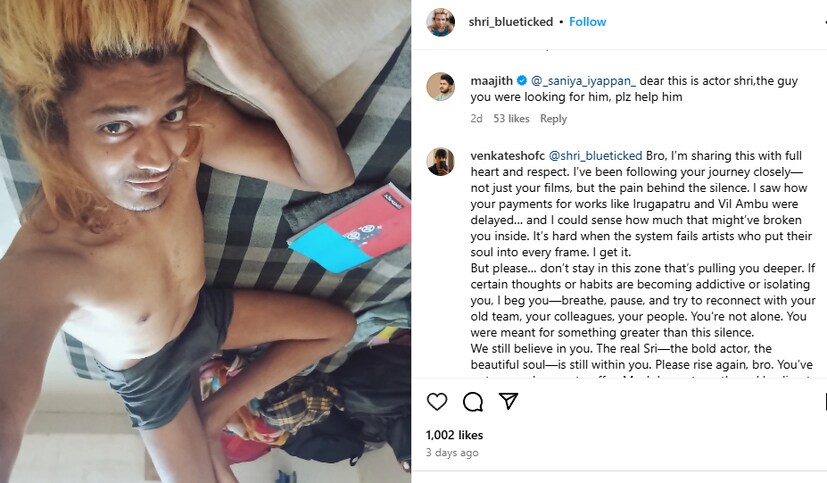
Task: Open maajith username link
Action: pos(492,81)
